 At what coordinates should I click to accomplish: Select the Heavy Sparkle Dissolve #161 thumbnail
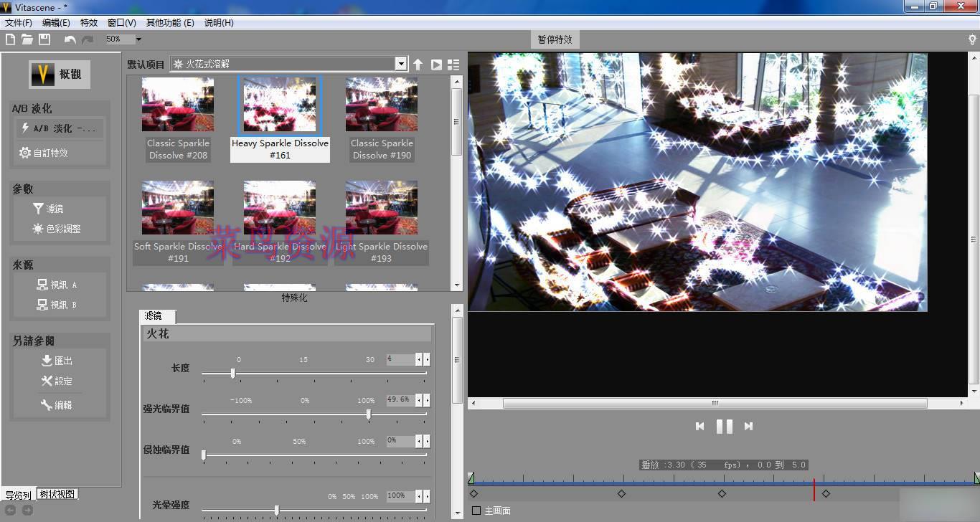[x=280, y=104]
